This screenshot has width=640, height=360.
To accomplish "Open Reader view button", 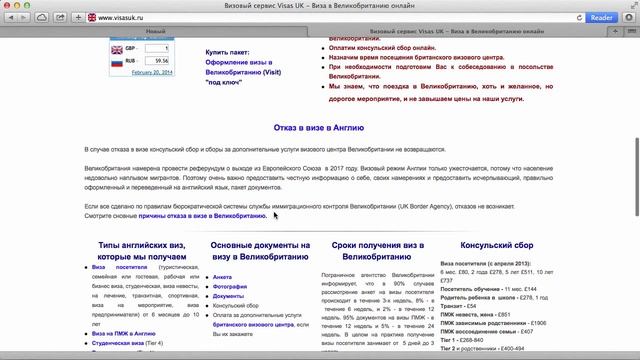I will [601, 18].
